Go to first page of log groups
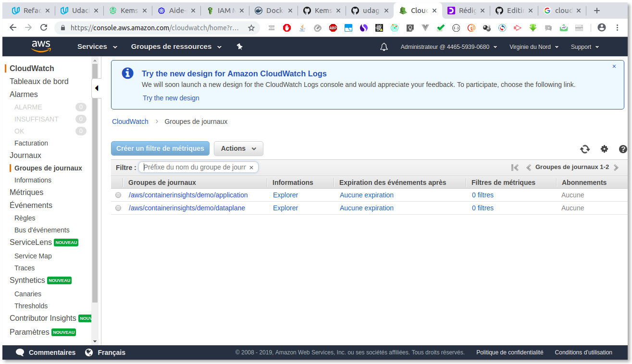 [x=515, y=168]
